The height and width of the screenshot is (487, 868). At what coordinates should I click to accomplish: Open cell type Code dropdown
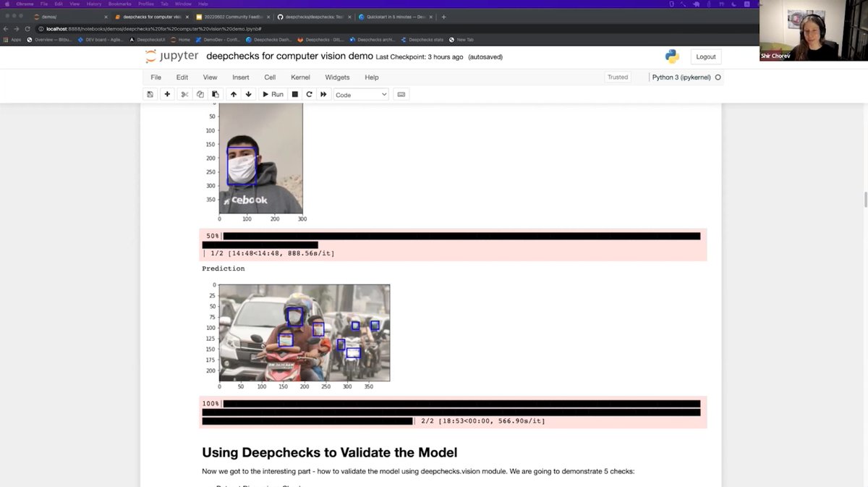coord(361,95)
